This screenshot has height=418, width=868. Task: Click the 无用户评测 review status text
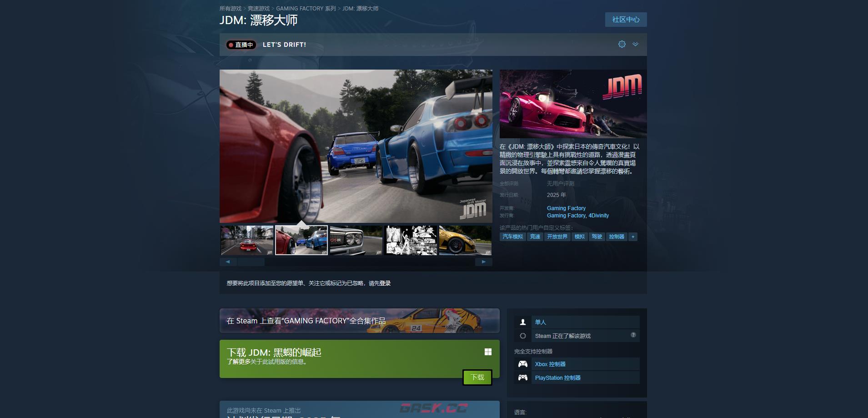561,184
